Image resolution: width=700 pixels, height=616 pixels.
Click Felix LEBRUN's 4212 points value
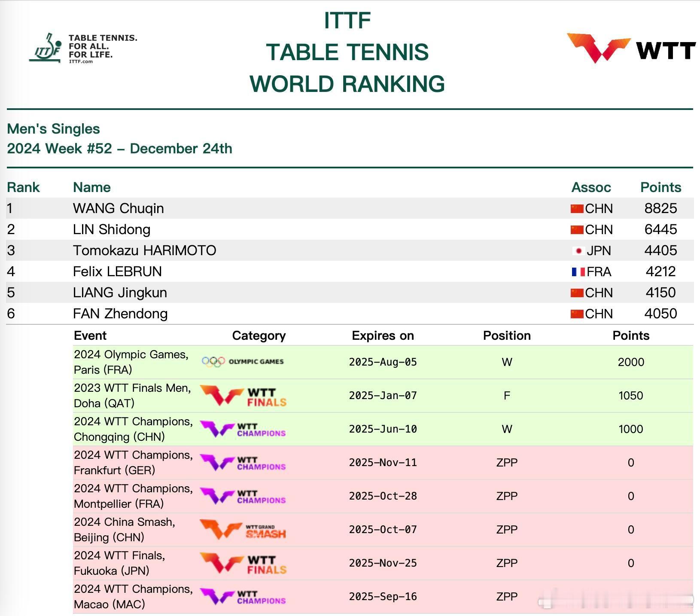[x=660, y=271]
